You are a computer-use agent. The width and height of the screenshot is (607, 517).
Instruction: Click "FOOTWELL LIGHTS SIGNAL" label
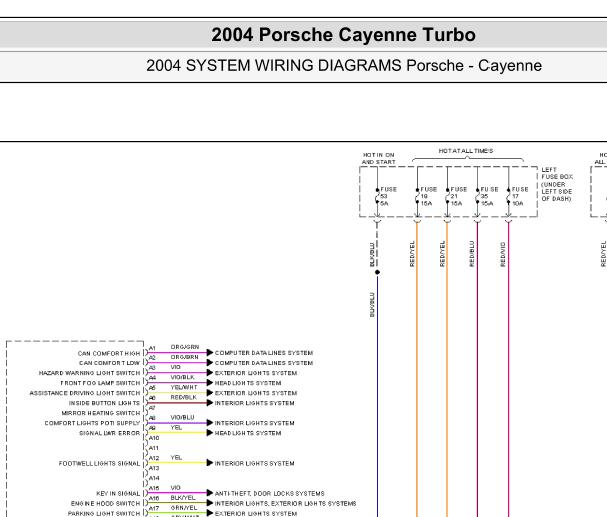[x=99, y=464]
